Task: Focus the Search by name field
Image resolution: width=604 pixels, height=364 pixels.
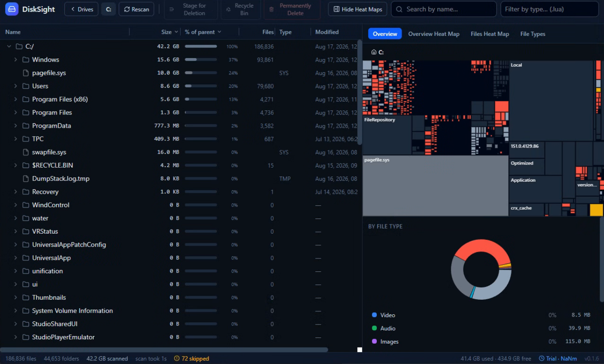Action: point(444,9)
